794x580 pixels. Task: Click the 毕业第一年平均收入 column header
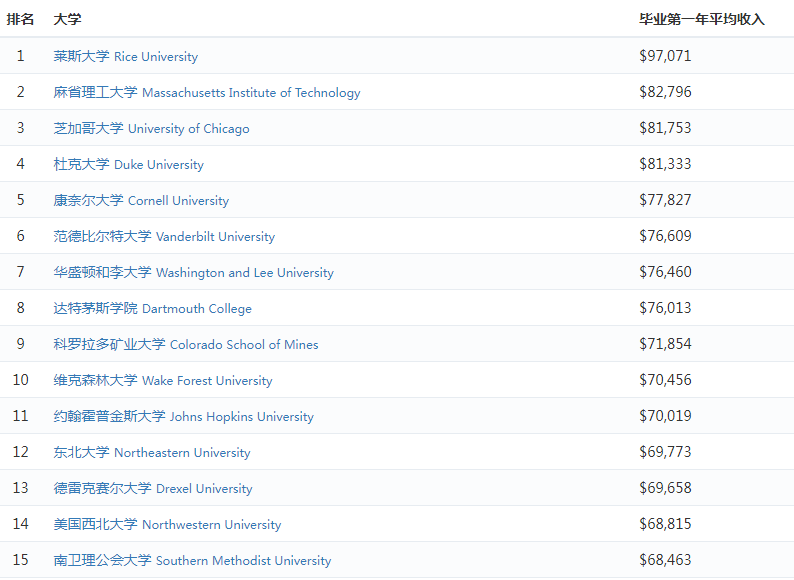tap(702, 19)
